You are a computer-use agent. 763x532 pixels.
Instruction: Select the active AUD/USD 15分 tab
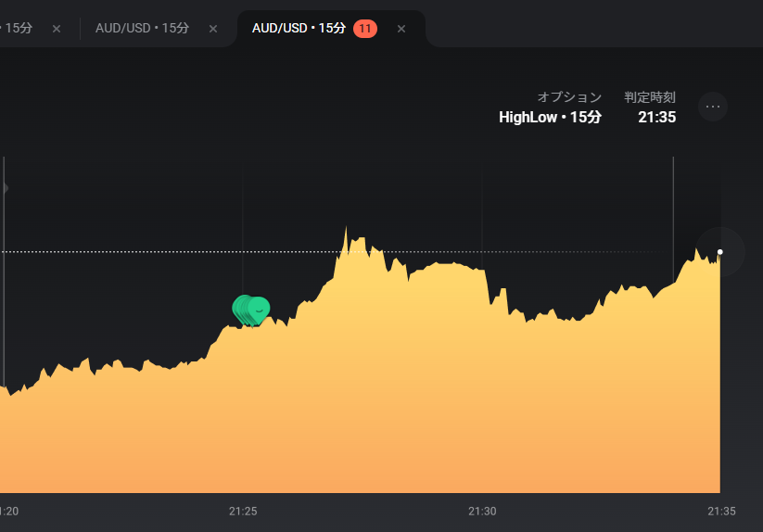click(x=299, y=28)
